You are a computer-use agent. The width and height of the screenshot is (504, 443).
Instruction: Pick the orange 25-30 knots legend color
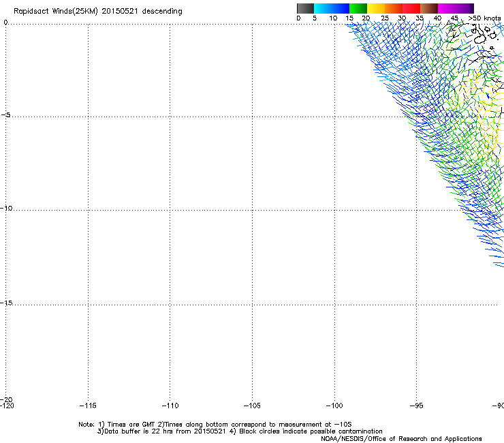[x=394, y=8]
